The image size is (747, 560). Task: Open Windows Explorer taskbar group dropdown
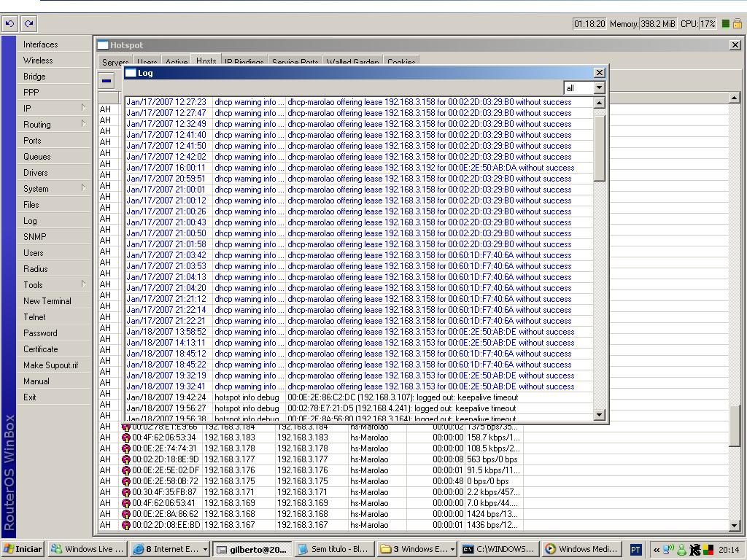[452, 549]
